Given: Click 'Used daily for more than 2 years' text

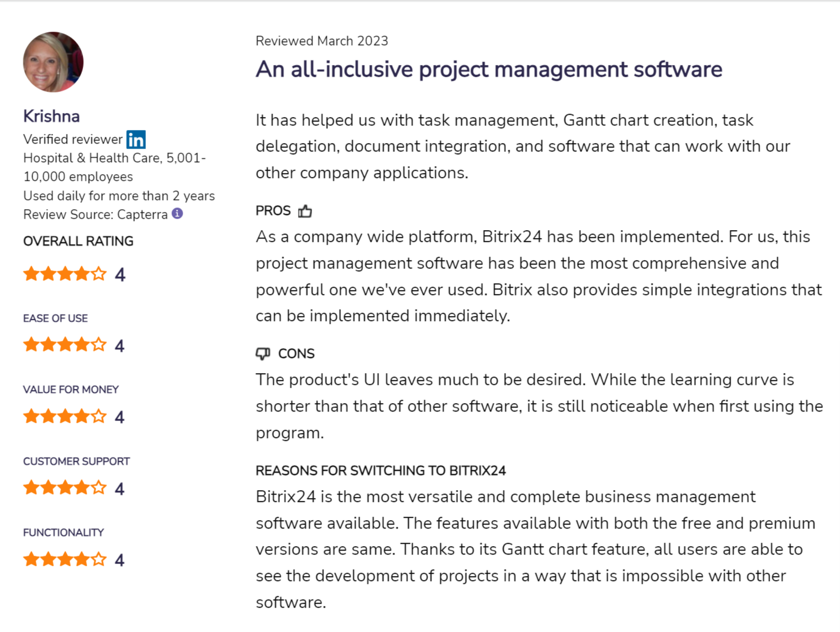Looking at the screenshot, I should tap(119, 196).
